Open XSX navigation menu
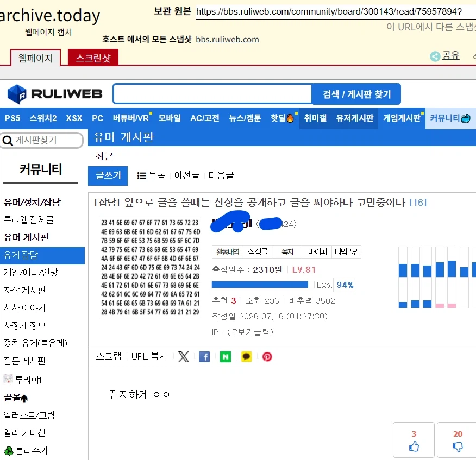The width and height of the screenshot is (476, 460). (x=74, y=118)
